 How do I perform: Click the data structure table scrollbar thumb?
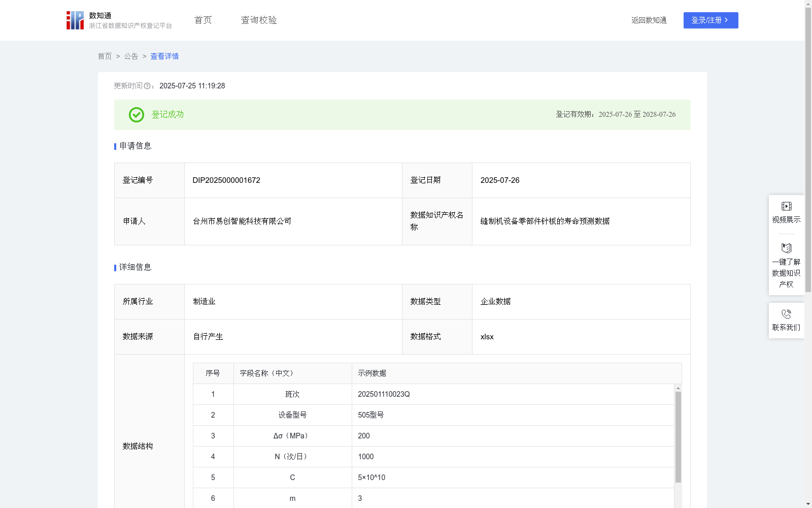point(678,437)
